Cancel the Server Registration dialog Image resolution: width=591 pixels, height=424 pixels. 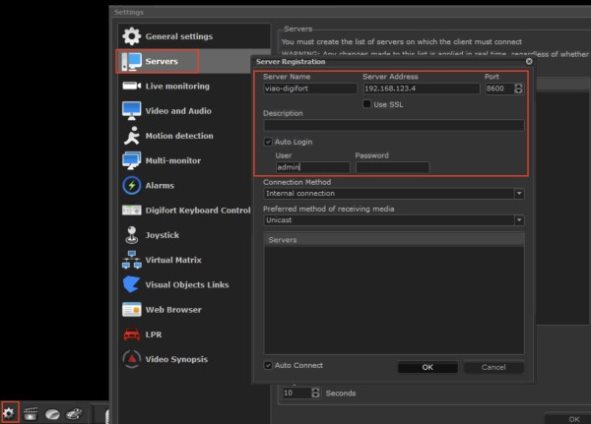[x=493, y=367]
